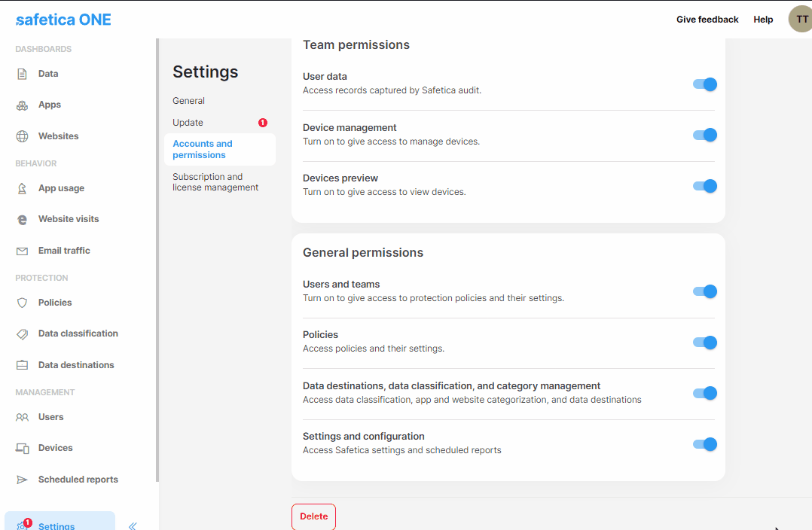Toggle the Devices preview permission
812x530 pixels.
point(704,186)
